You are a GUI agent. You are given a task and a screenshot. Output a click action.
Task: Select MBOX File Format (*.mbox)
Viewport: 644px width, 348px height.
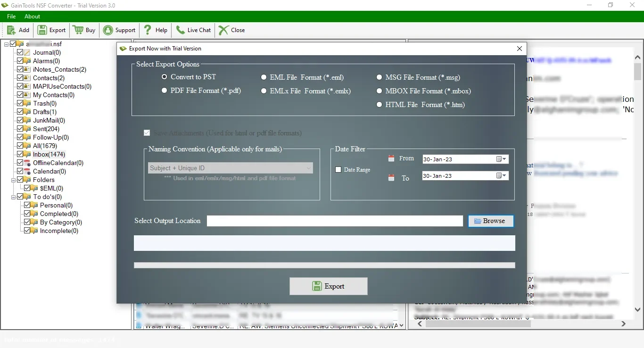point(380,91)
